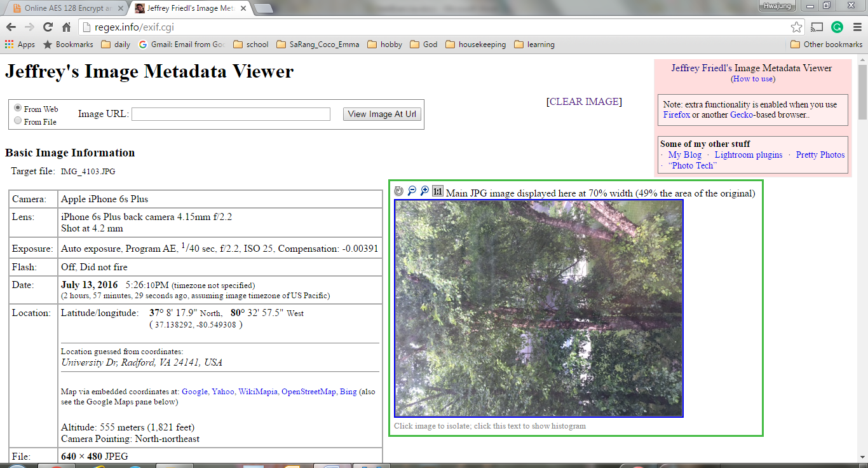Click the July 13, 2016 date value
The height and width of the screenshot is (468, 868).
pyautogui.click(x=90, y=285)
